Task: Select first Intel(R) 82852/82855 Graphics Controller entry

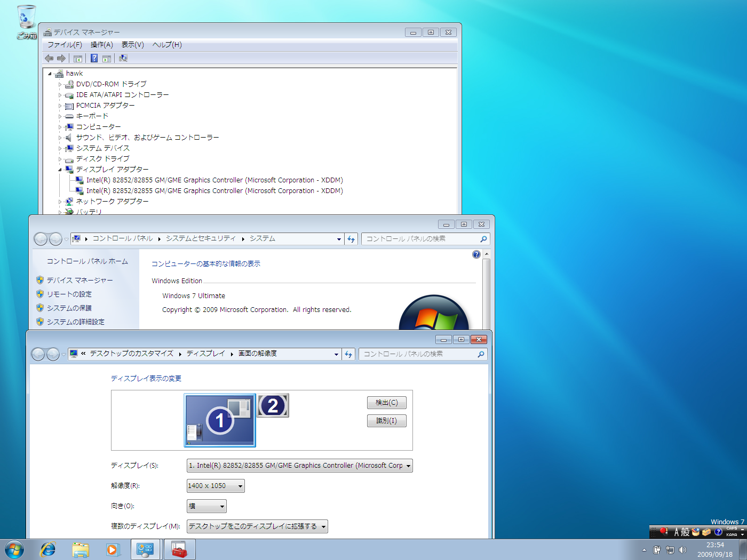Action: pyautogui.click(x=214, y=180)
